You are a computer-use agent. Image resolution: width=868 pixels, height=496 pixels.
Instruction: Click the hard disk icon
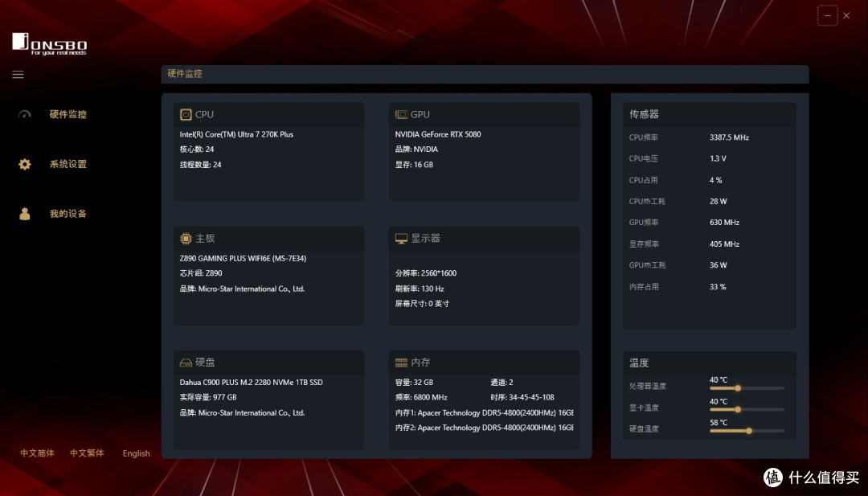[x=186, y=363]
